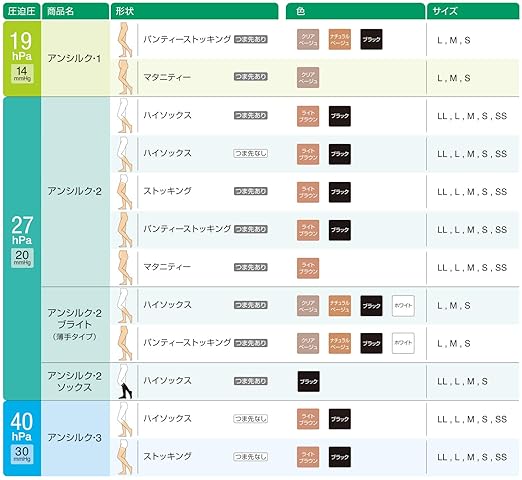Click ストッキング text in the アンシルク·3 section

(x=167, y=456)
